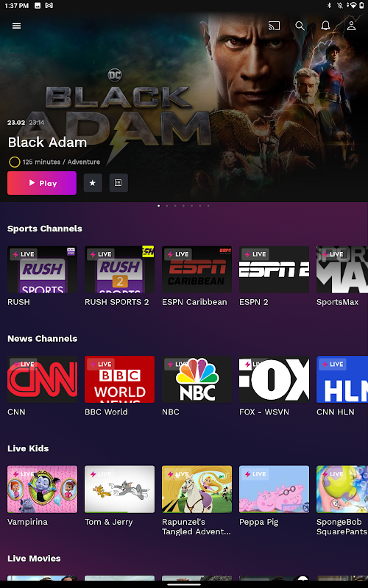Select the second carousel page dot
The image size is (368, 588).
pos(167,206)
